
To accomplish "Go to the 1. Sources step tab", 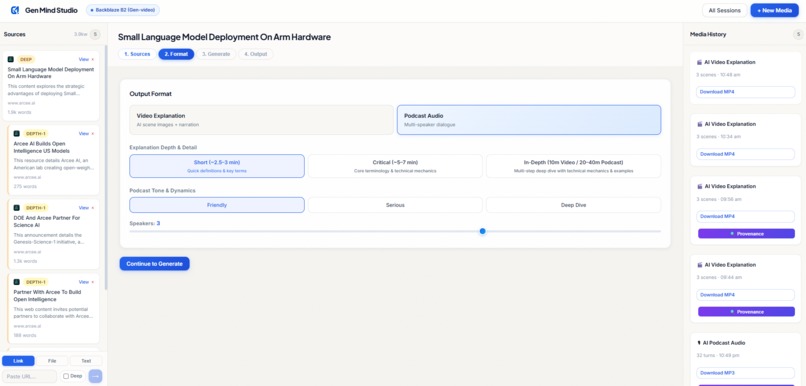I will pos(137,54).
